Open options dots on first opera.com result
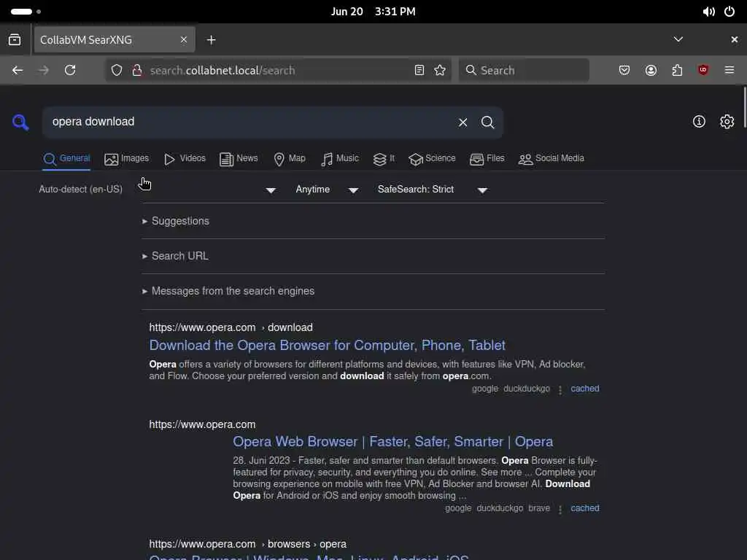Viewport: 747px width, 560px height. 560,389
